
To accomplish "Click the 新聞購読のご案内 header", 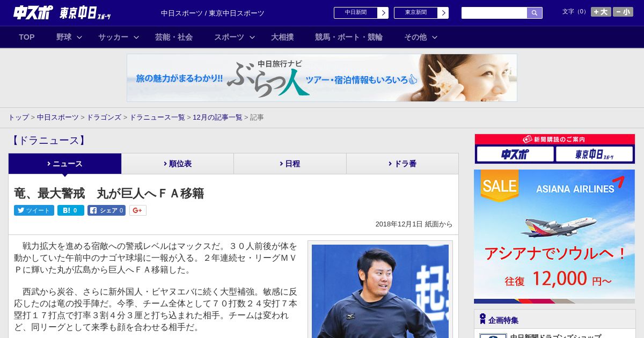I will (555, 139).
